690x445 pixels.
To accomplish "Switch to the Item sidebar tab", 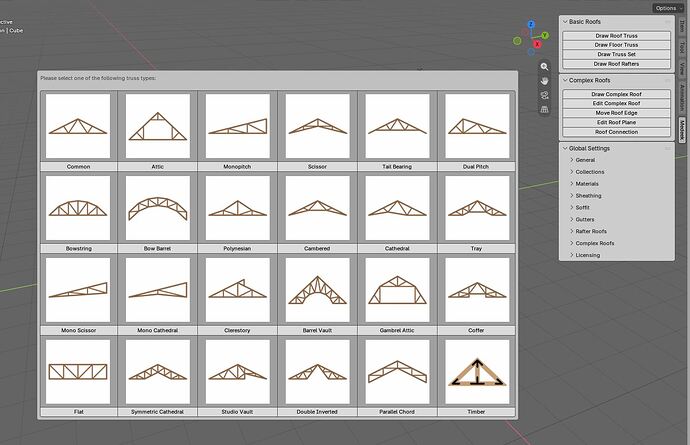I will [682, 26].
